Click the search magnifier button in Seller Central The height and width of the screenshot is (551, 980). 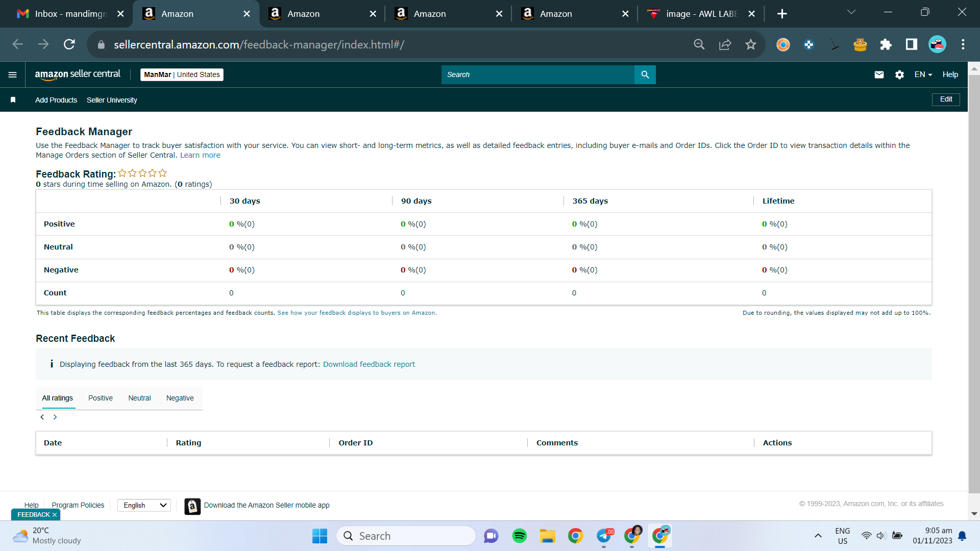[645, 74]
